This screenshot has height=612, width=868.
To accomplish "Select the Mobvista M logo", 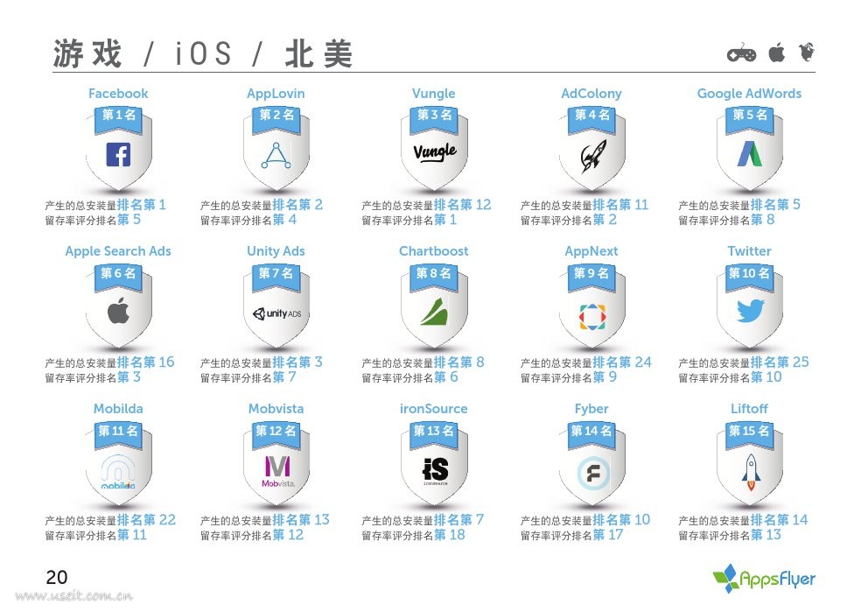I will pyautogui.click(x=277, y=471).
